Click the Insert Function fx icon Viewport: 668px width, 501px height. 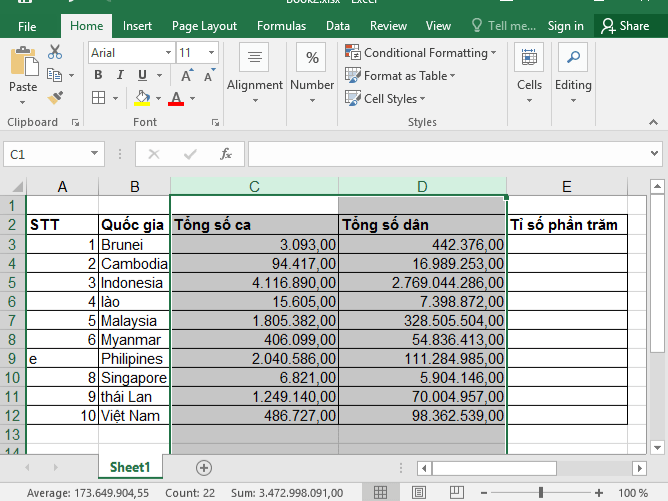(x=226, y=154)
